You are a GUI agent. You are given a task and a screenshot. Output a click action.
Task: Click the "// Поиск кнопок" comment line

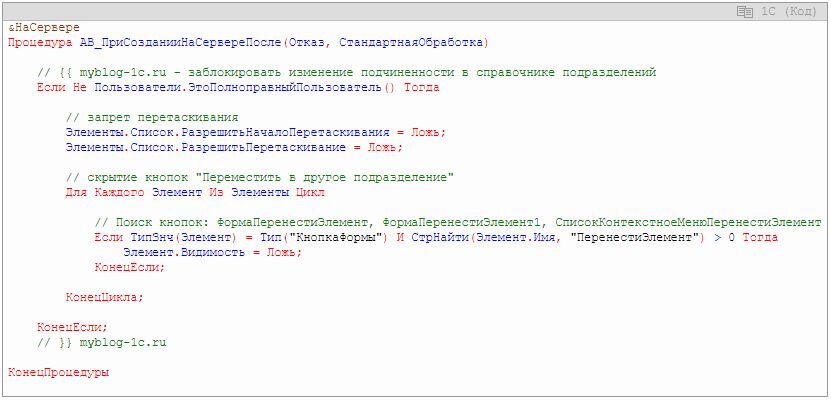pyautogui.click(x=458, y=223)
